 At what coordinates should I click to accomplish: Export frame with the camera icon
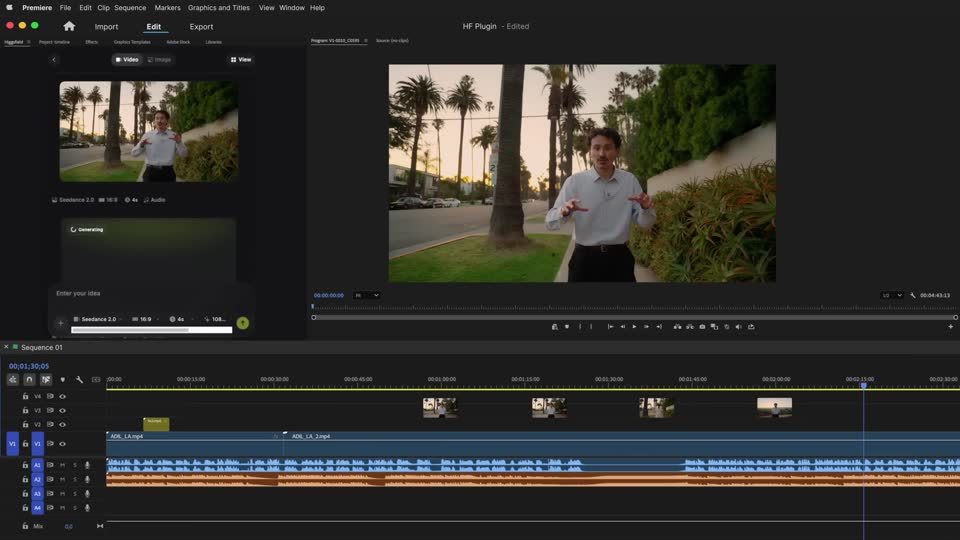point(702,327)
